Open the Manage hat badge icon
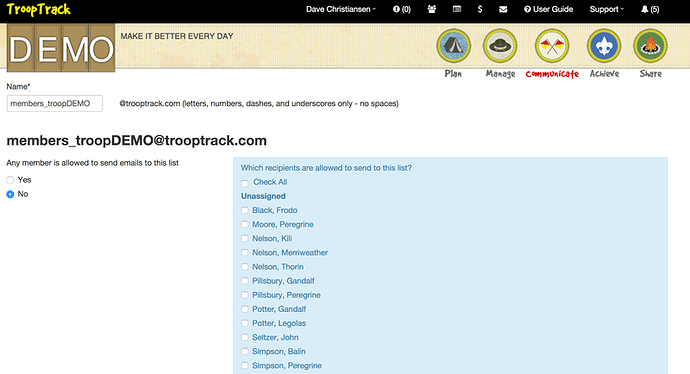This screenshot has width=690, height=374. [500, 46]
